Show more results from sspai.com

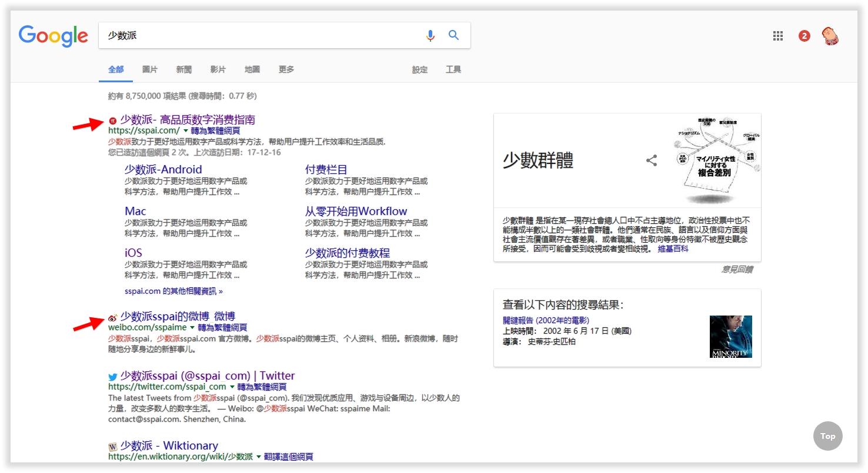tap(173, 291)
